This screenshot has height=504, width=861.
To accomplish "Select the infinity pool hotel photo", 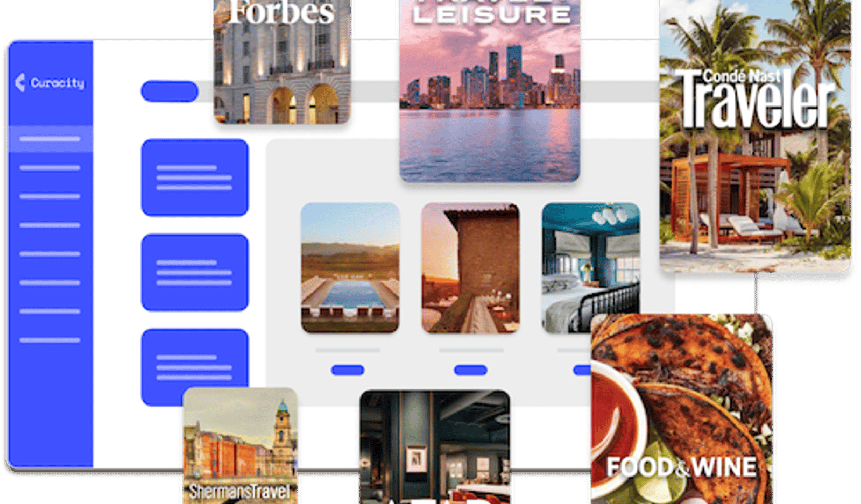I will point(350,268).
